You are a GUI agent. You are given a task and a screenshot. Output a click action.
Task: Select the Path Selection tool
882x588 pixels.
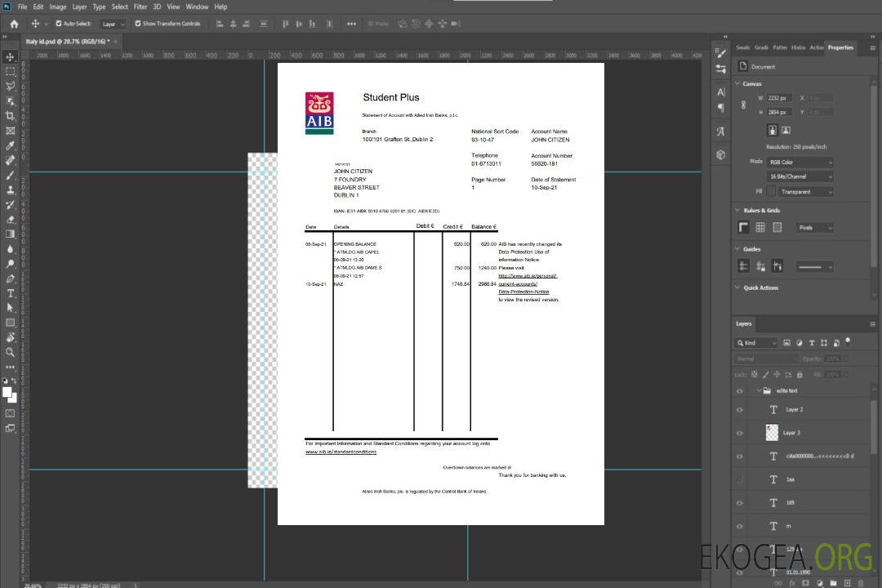coord(10,308)
